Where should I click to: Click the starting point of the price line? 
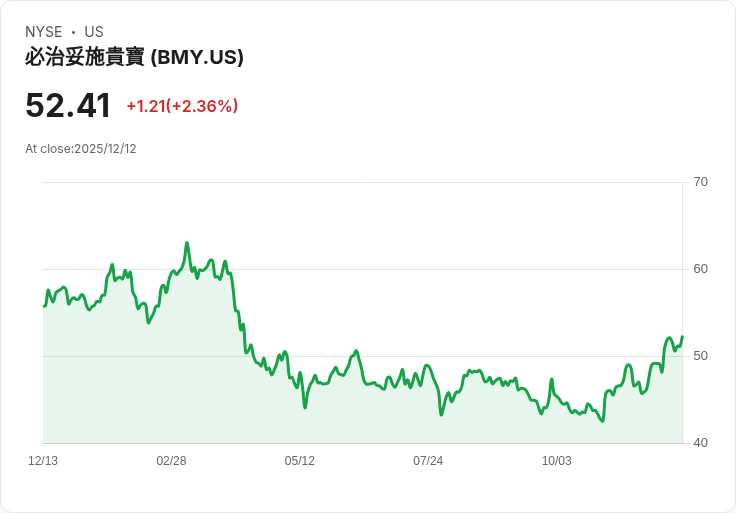[44, 306]
